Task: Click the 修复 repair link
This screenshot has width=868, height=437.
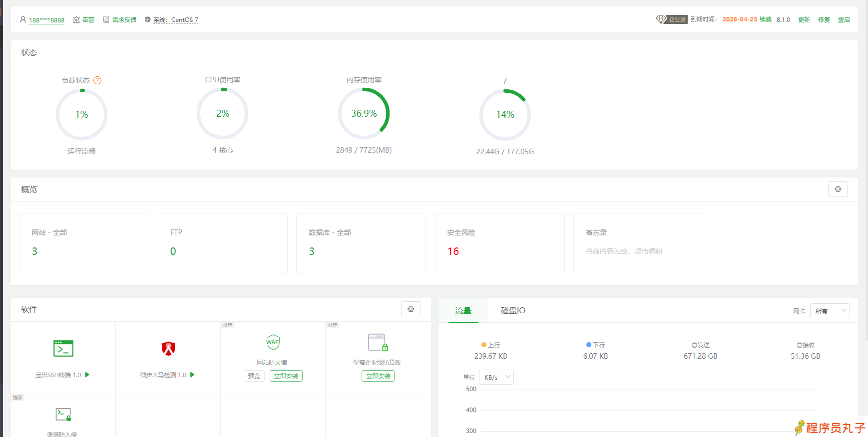Action: click(x=824, y=20)
